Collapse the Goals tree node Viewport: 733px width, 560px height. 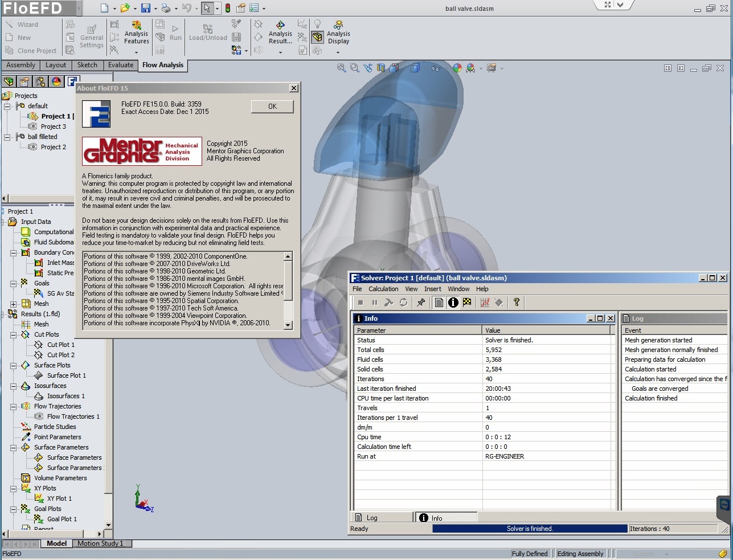pyautogui.click(x=13, y=283)
